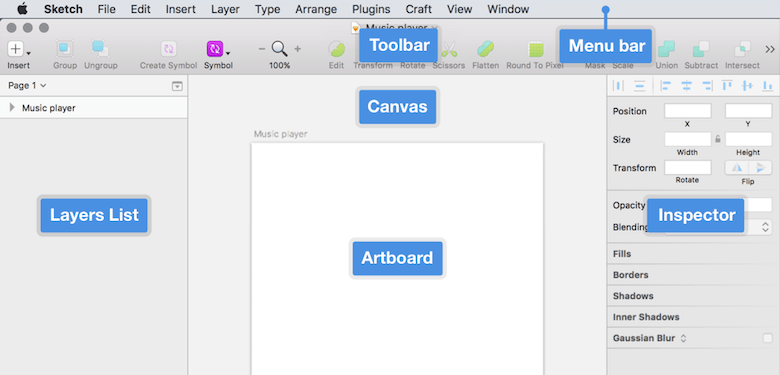The width and height of the screenshot is (780, 375).
Task: Select the Music player layer row
Action: [x=94, y=107]
